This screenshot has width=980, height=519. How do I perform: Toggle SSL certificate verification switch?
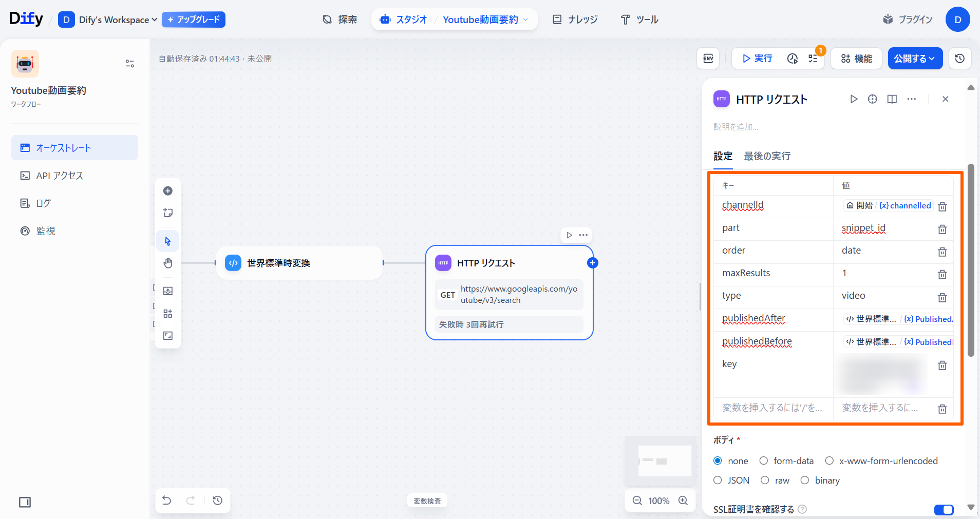point(944,509)
